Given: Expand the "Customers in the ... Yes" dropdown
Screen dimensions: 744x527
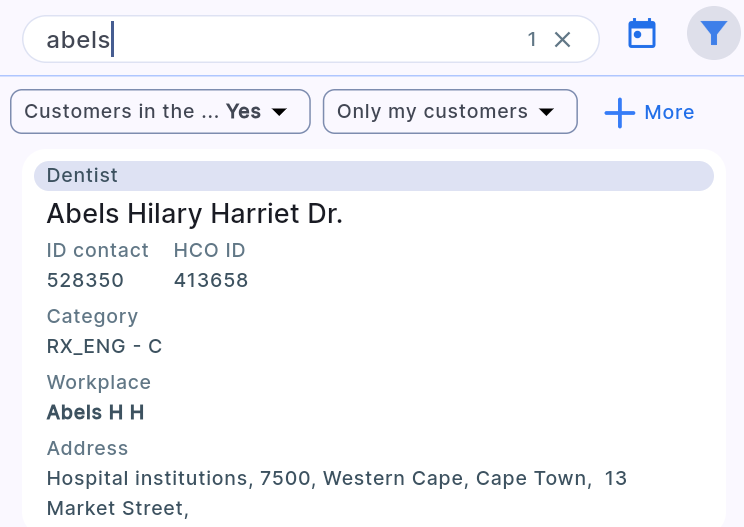Looking at the screenshot, I should pyautogui.click(x=160, y=112).
